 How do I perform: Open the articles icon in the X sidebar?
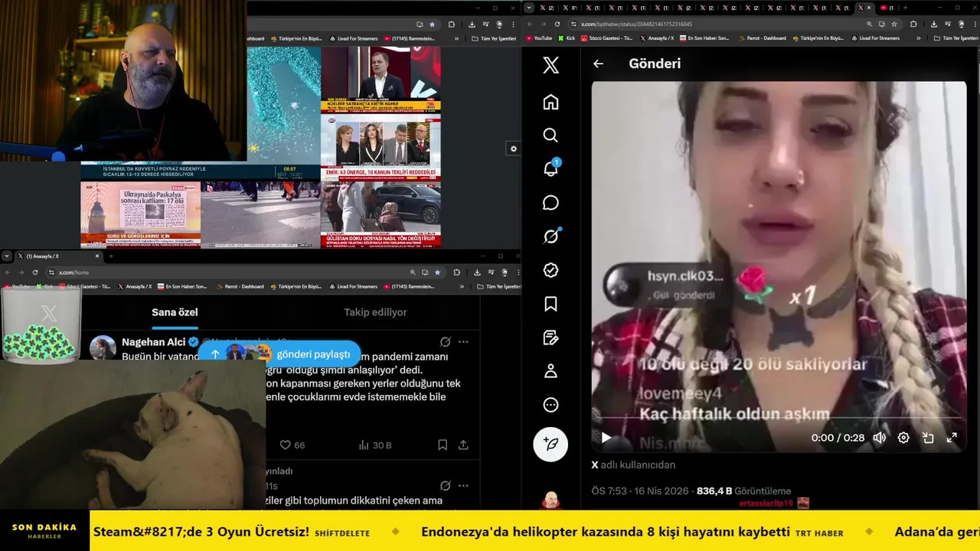(x=550, y=337)
